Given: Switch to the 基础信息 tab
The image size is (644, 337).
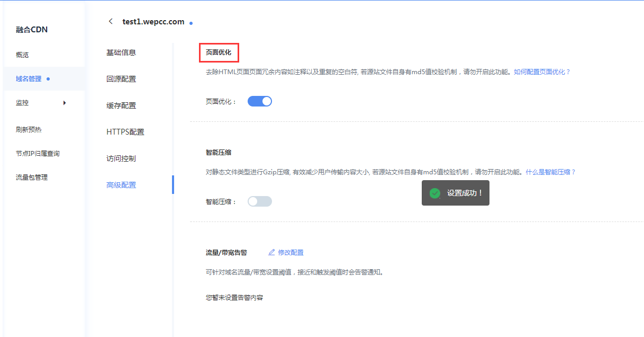Looking at the screenshot, I should [x=121, y=52].
